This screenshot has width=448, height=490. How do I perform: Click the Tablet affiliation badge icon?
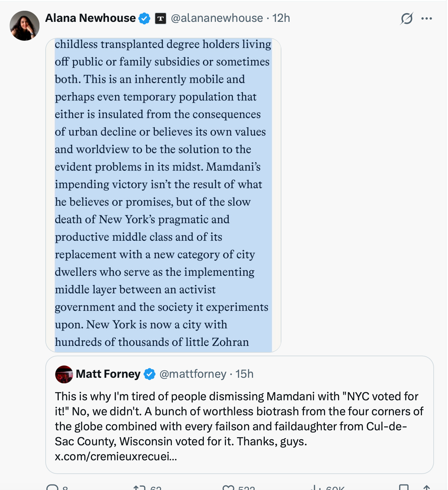pyautogui.click(x=160, y=18)
